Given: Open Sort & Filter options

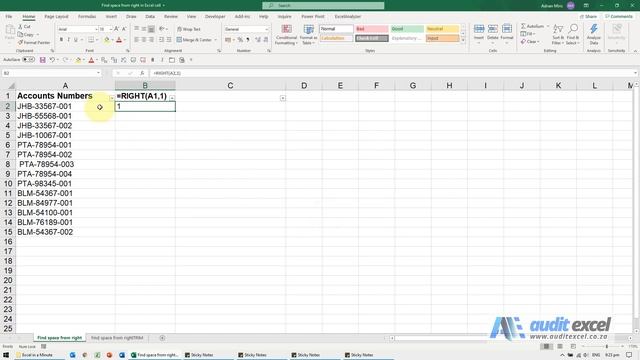Looking at the screenshot, I should [x=558, y=34].
